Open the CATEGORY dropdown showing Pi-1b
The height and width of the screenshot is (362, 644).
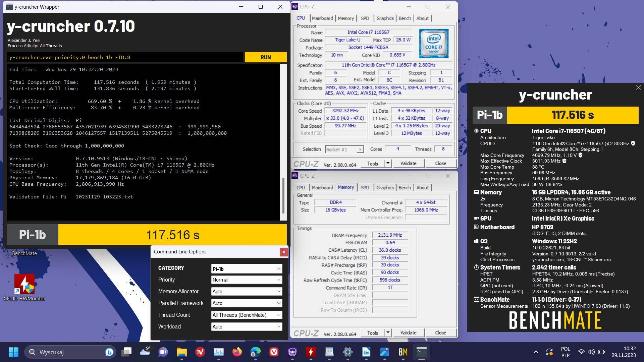tap(247, 269)
